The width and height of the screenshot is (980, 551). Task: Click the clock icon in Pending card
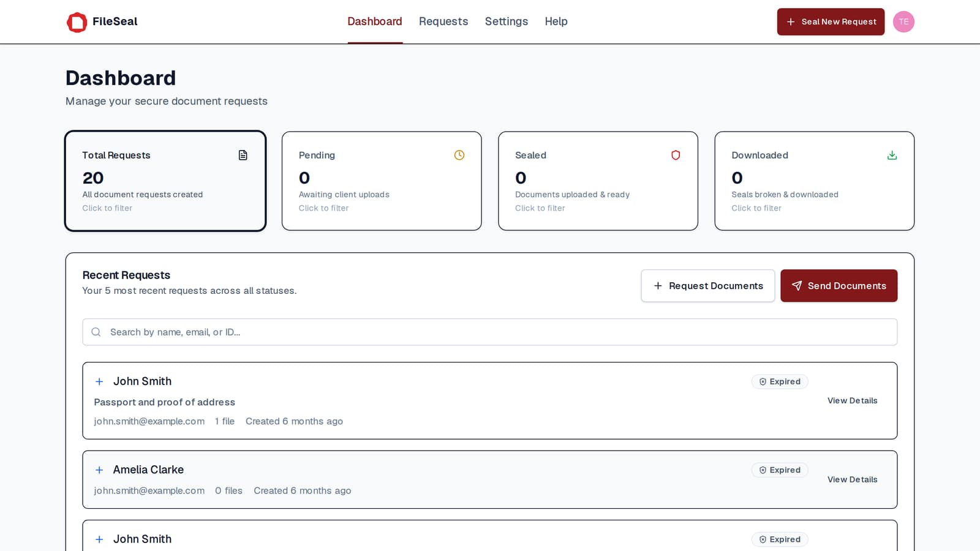click(459, 156)
